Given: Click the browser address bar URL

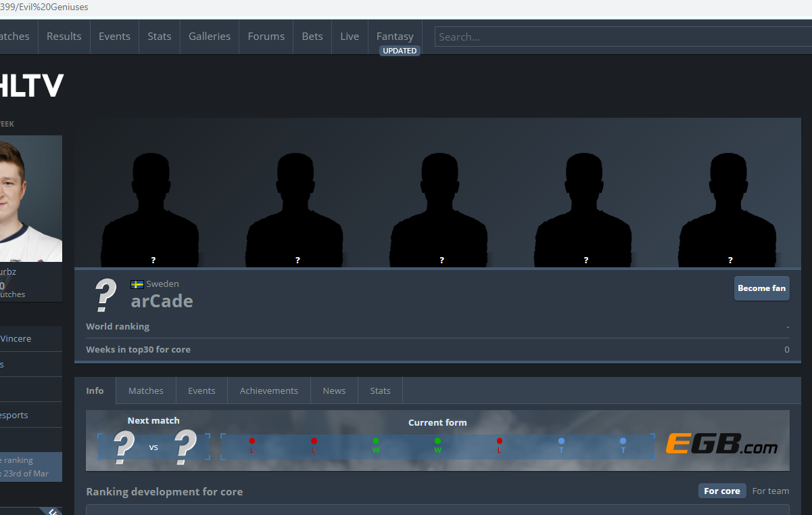Looking at the screenshot, I should click(44, 7).
